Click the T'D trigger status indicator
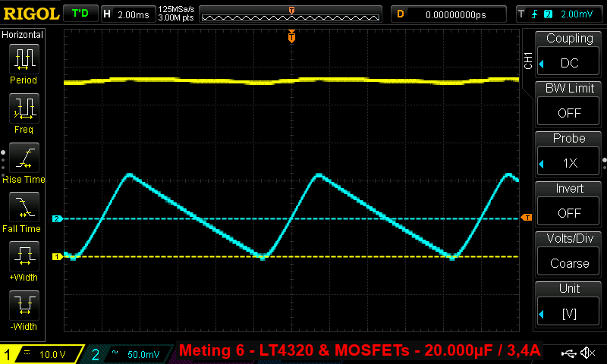Viewport: 607px width, 364px height. [x=80, y=14]
